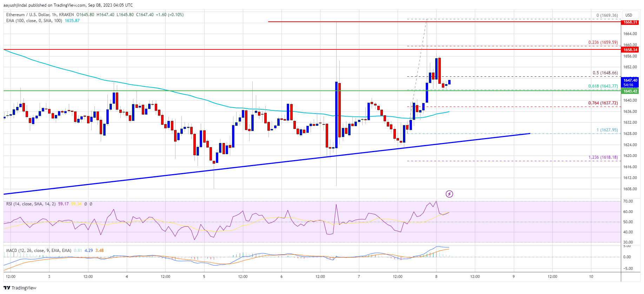
Task: Select the 0.5 (1648.66) Fibonacci level label
Action: pos(605,73)
